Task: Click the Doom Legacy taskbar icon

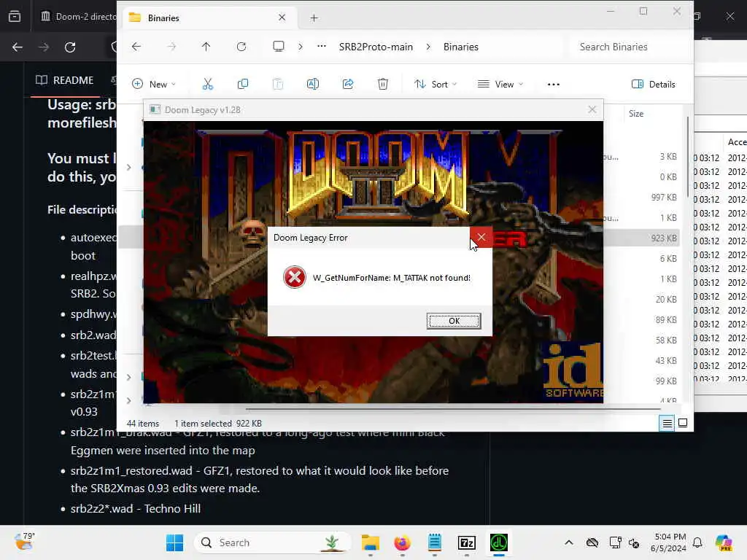Action: (x=499, y=542)
